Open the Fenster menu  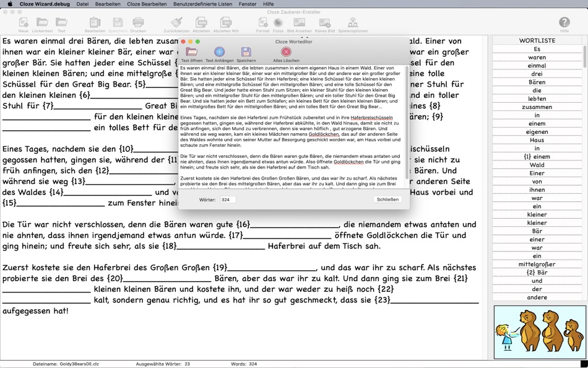(248, 4)
